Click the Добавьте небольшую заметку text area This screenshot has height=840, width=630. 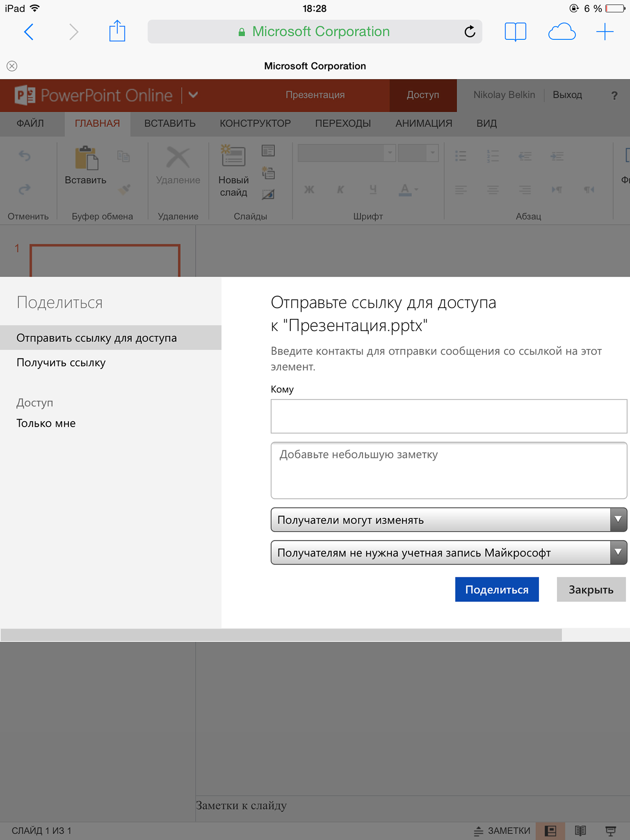(x=449, y=470)
